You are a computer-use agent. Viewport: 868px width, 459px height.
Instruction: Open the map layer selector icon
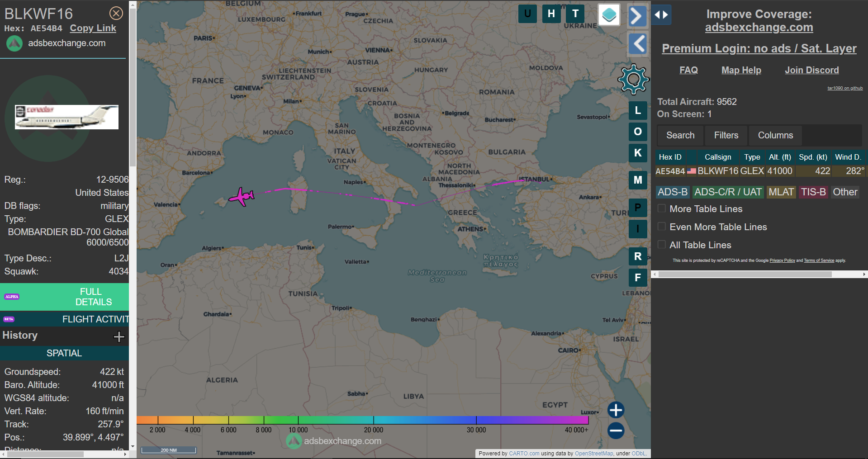(609, 15)
